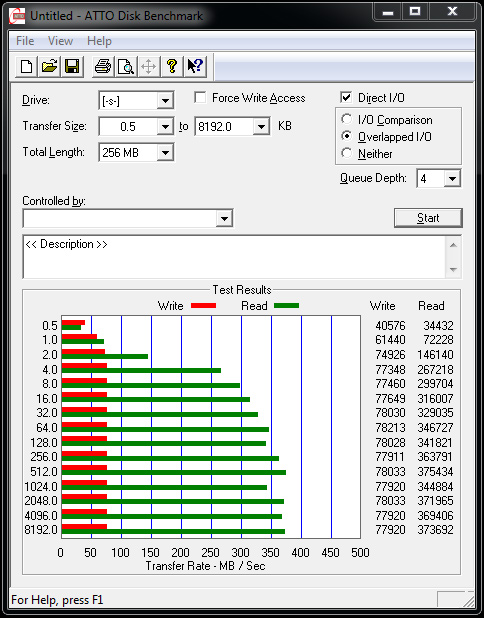Screen dimensions: 484x618
Task: Open the File menu
Action: (25, 41)
